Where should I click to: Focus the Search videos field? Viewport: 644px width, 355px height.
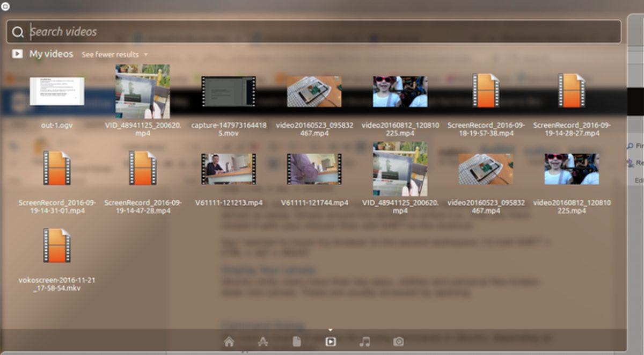click(x=322, y=32)
